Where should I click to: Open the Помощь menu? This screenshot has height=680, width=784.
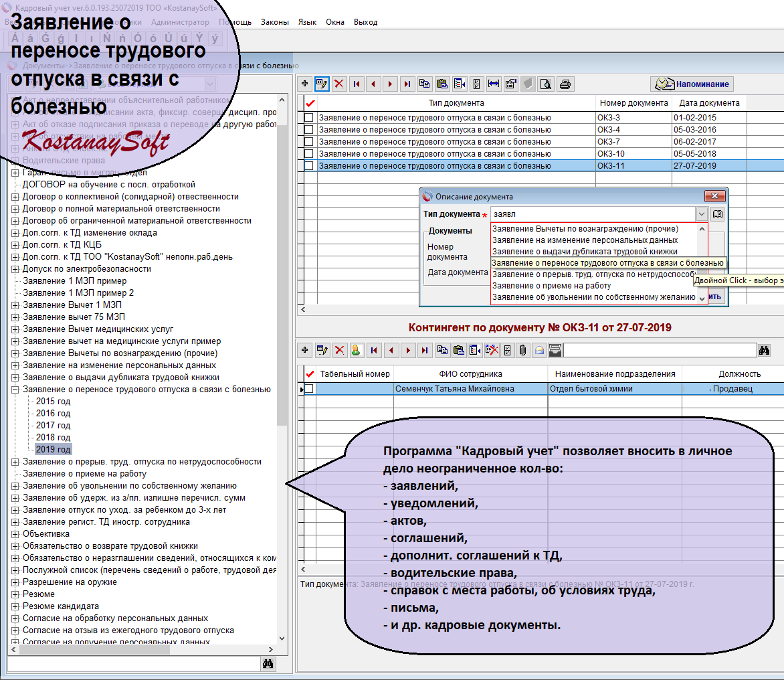pos(235,22)
